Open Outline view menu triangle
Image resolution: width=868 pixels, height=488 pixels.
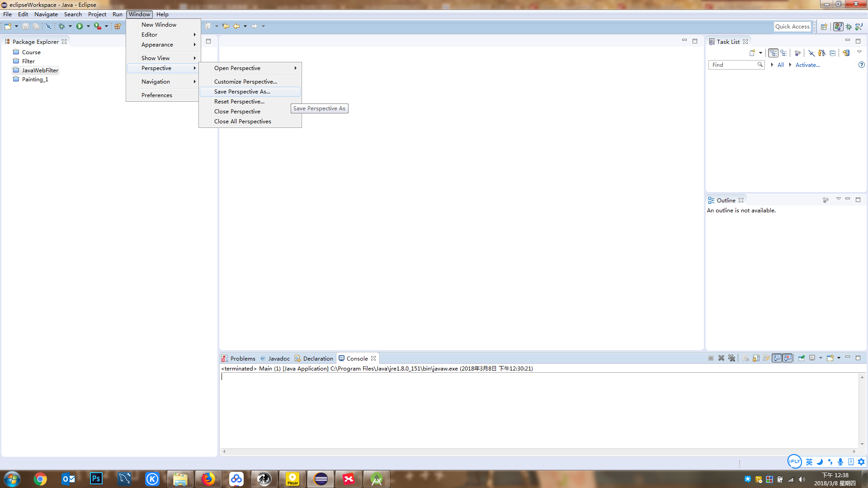pos(838,199)
